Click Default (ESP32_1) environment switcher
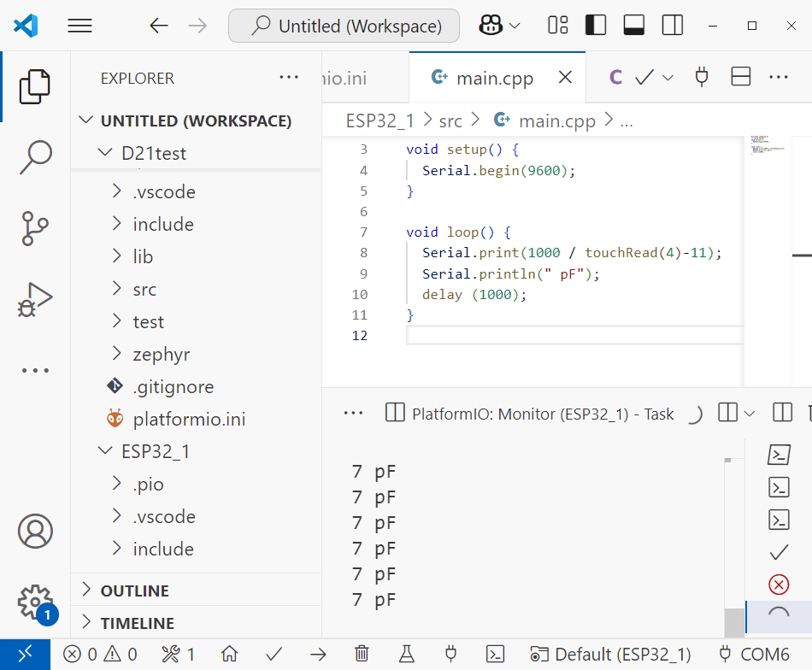 610,655
